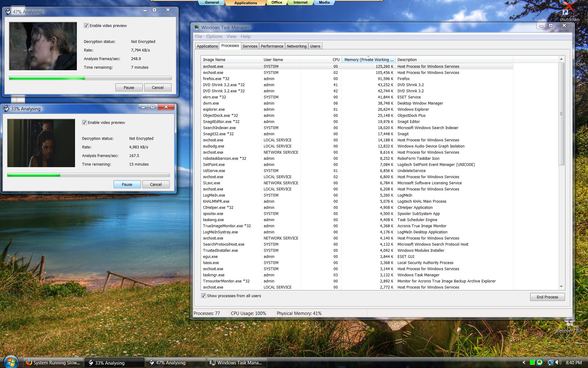Switch to 33% Analysing taskbar item
Viewport: 588px width, 368px height.
114,362
